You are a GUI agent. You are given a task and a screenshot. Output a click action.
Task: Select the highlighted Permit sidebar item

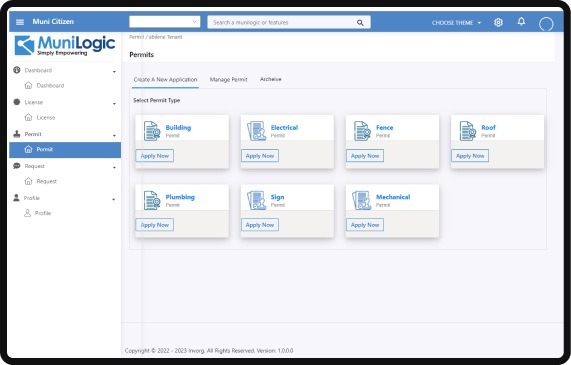click(x=65, y=150)
